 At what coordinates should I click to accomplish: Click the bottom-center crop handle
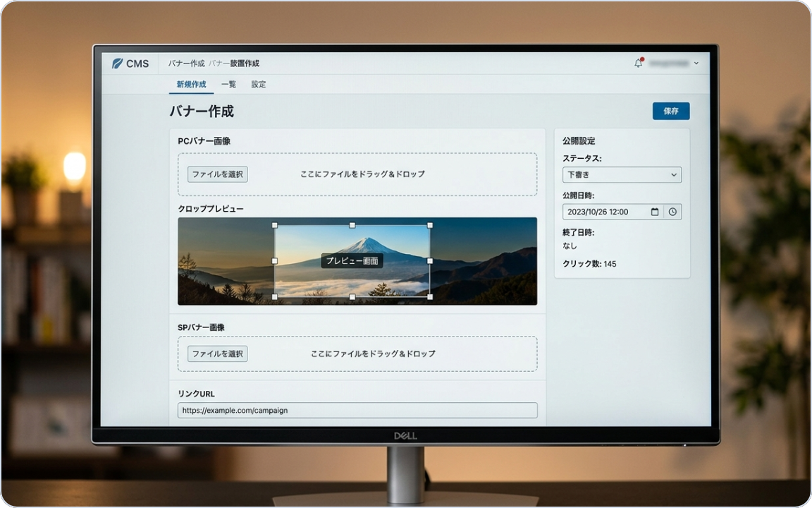coord(352,297)
